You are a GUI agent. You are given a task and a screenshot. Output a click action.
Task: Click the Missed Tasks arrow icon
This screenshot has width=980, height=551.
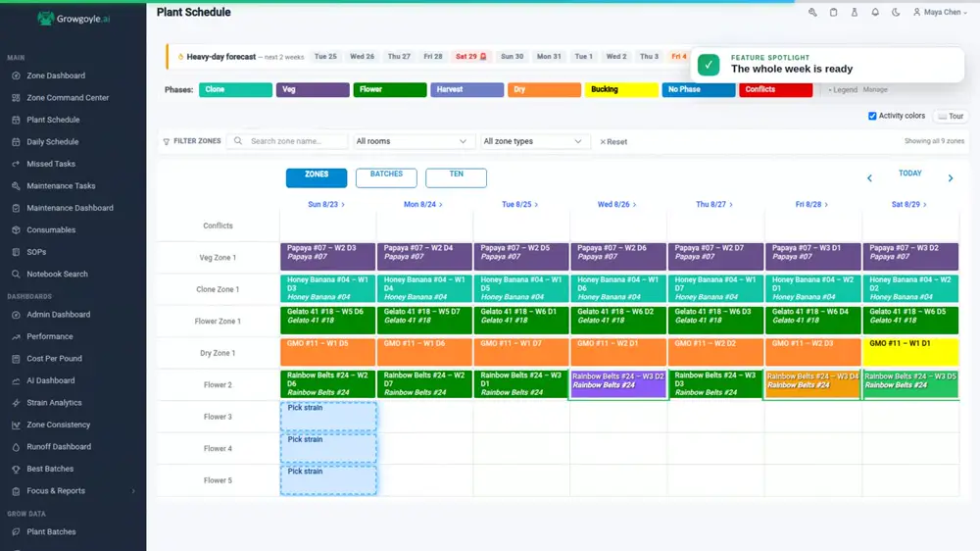(x=16, y=164)
